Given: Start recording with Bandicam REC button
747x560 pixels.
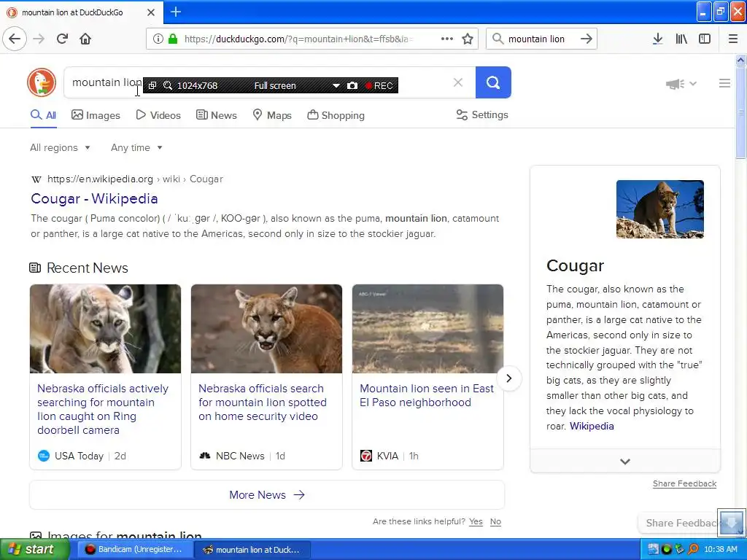Looking at the screenshot, I should point(379,86).
